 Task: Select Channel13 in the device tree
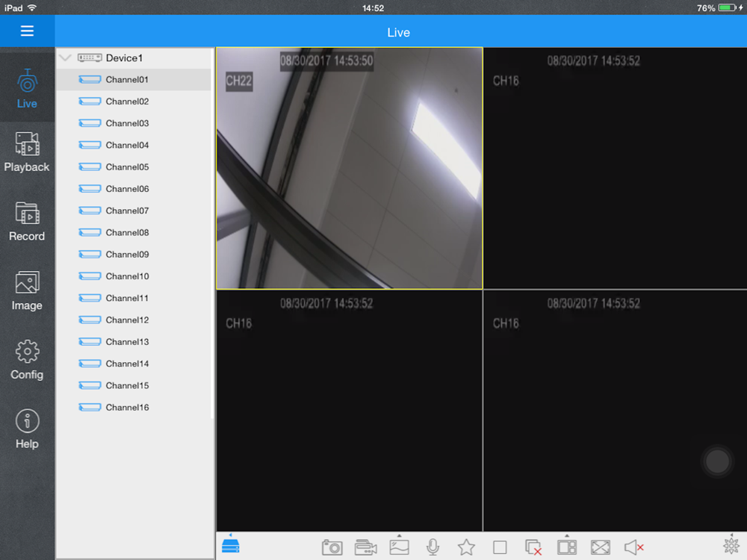(134, 342)
